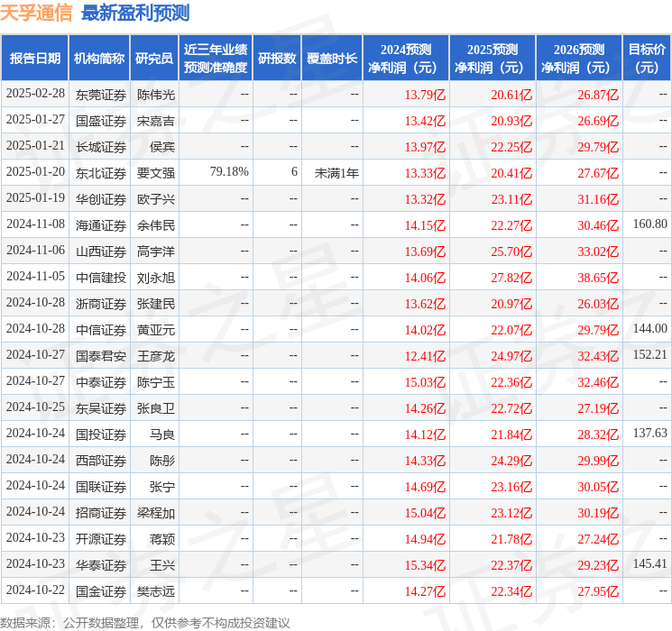Click 国联证券 institution cell
The height and width of the screenshot is (631, 672).
101,487
